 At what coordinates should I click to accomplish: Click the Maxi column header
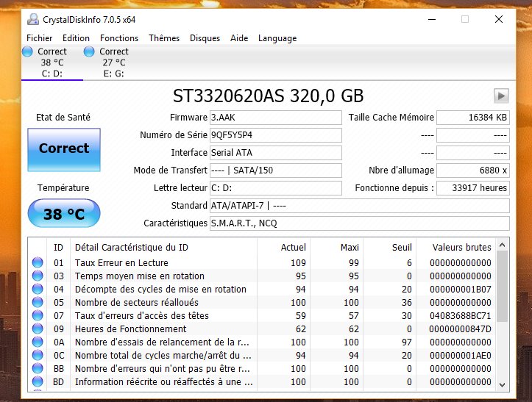(336, 247)
